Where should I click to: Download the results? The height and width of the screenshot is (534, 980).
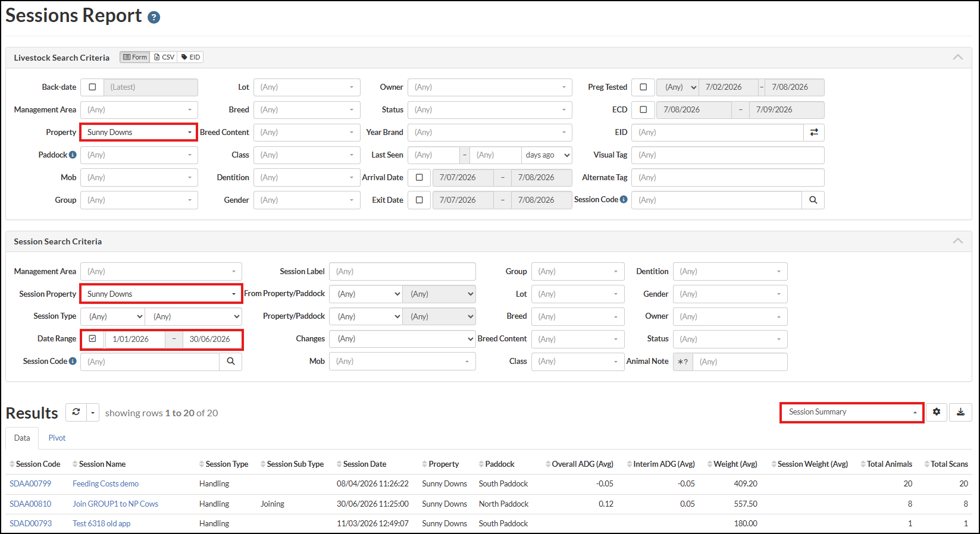[x=960, y=412]
